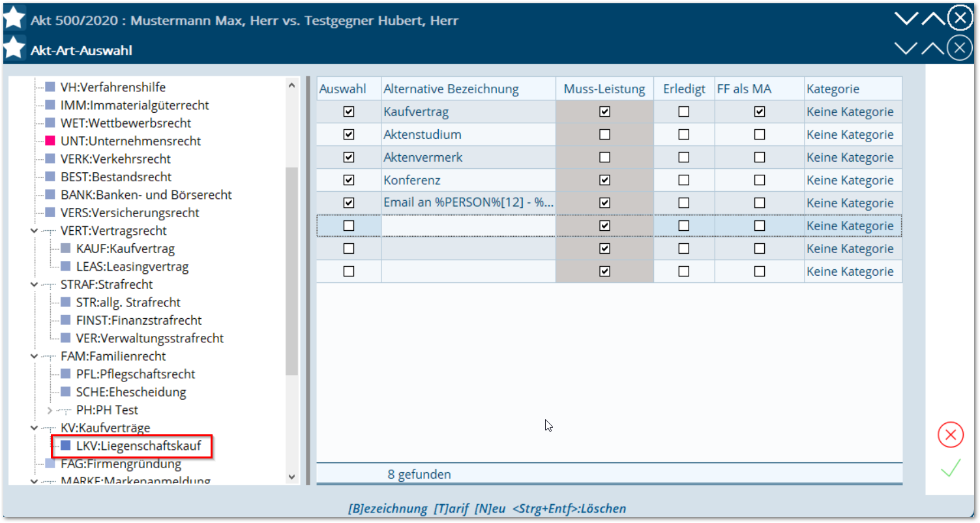
Task: Uncheck FF als MA for the Kaufvertrag row
Action: [760, 112]
